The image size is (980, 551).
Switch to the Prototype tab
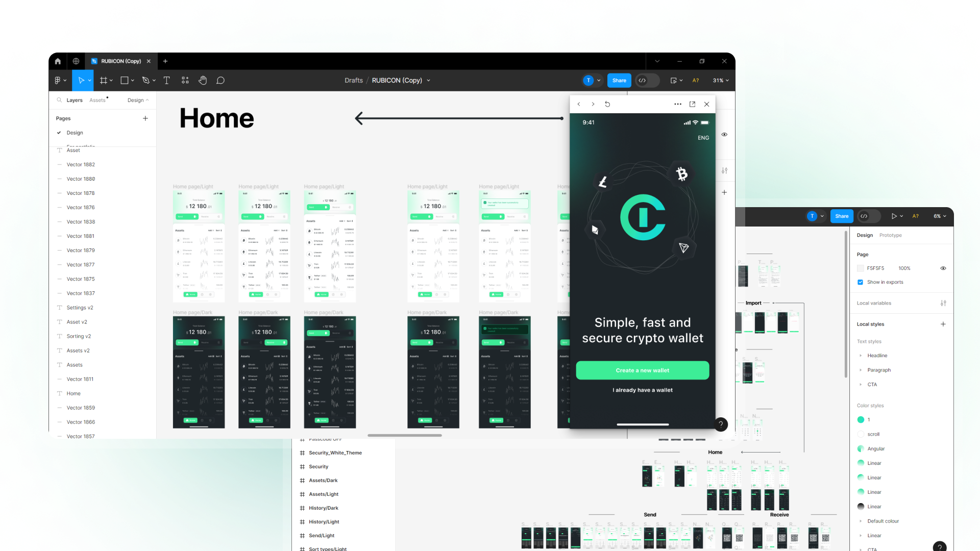(891, 235)
